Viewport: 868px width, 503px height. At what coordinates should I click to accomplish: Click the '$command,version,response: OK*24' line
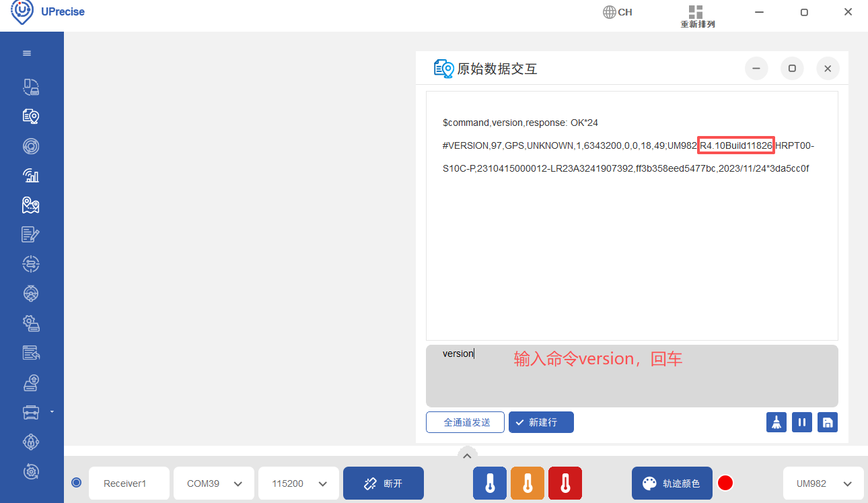tap(520, 123)
